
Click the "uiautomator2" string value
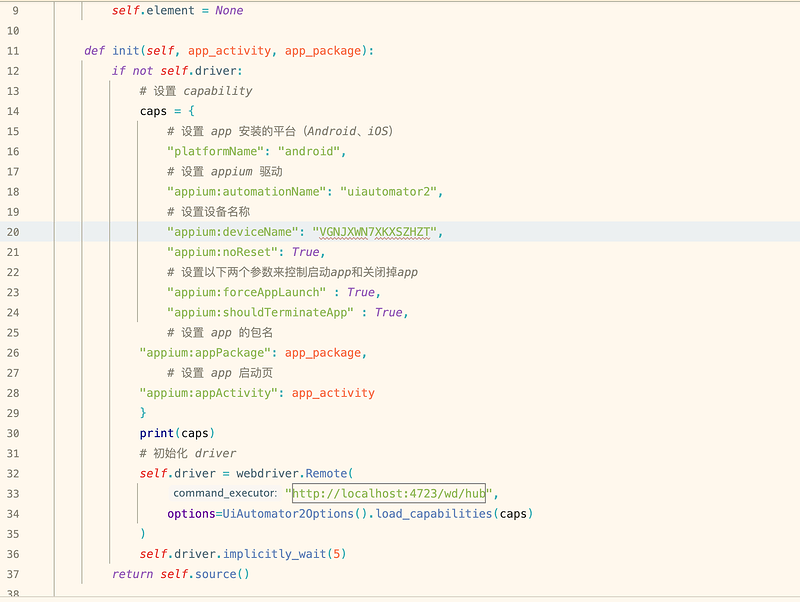[390, 191]
